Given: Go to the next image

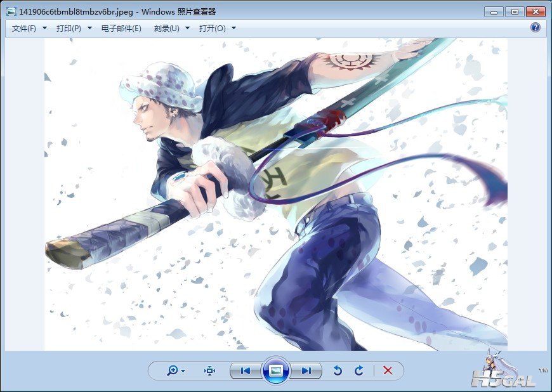Looking at the screenshot, I should pos(306,370).
